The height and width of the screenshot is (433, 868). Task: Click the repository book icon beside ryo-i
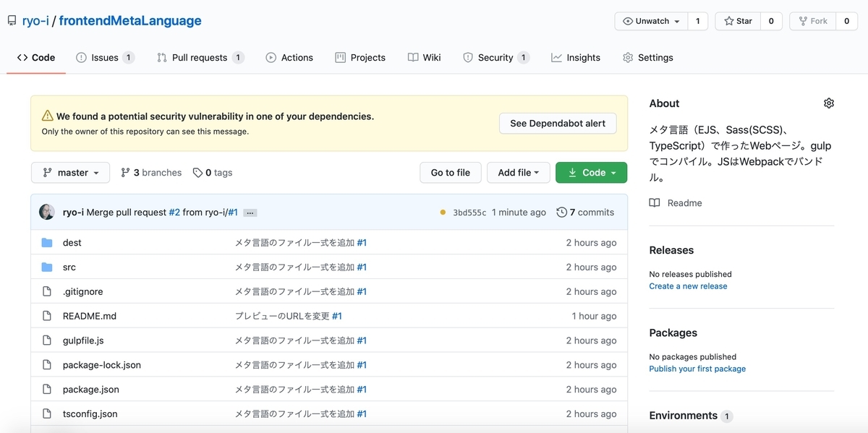click(12, 21)
